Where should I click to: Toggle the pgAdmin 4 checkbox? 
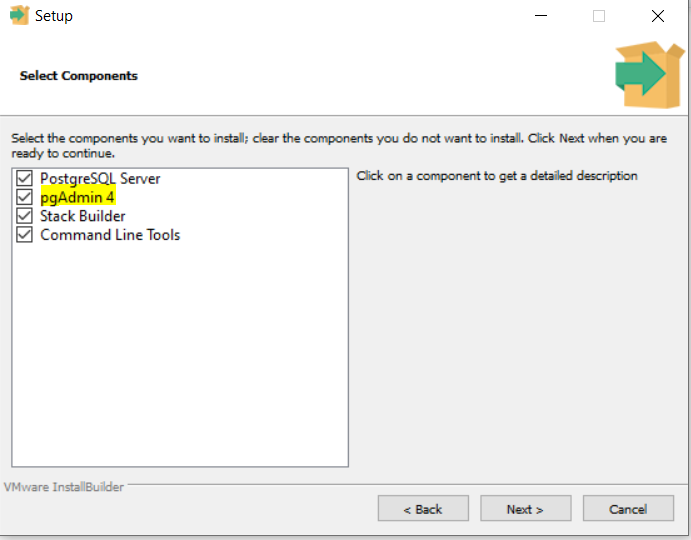pyautogui.click(x=24, y=197)
